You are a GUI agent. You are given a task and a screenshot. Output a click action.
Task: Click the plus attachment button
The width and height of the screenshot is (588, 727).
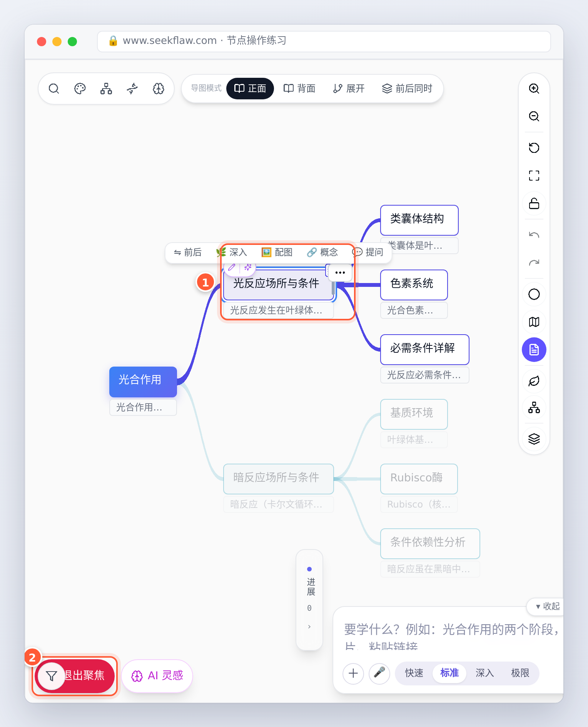[x=353, y=673]
